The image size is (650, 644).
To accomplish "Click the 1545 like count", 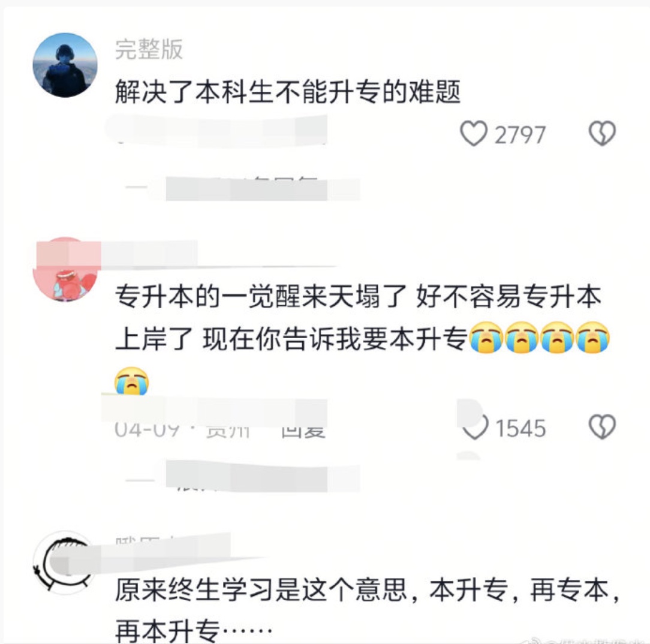I will 520,428.
